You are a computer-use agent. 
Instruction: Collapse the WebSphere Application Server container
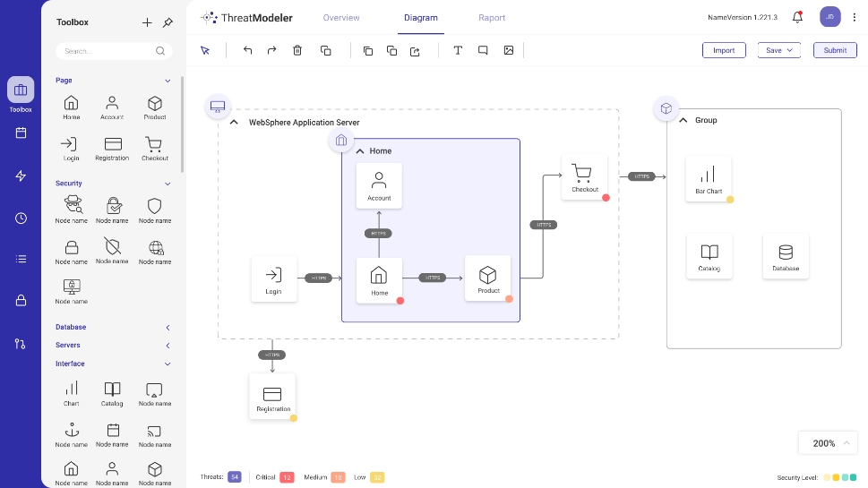234,123
